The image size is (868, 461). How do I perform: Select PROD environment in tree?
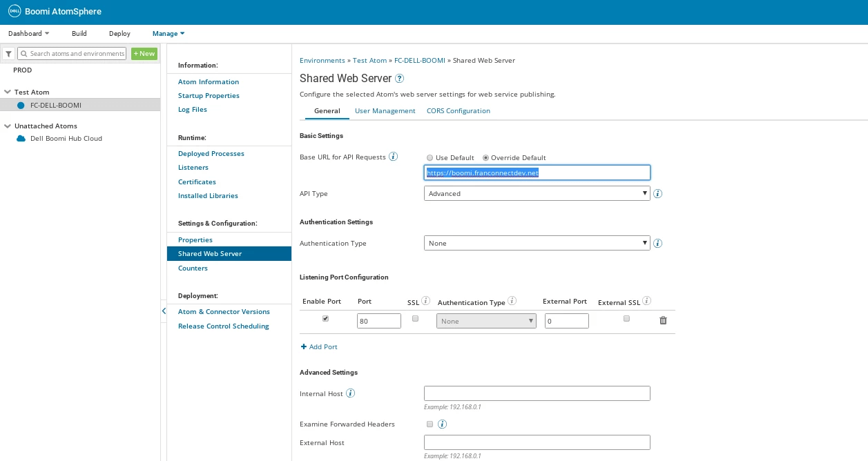pyautogui.click(x=22, y=70)
